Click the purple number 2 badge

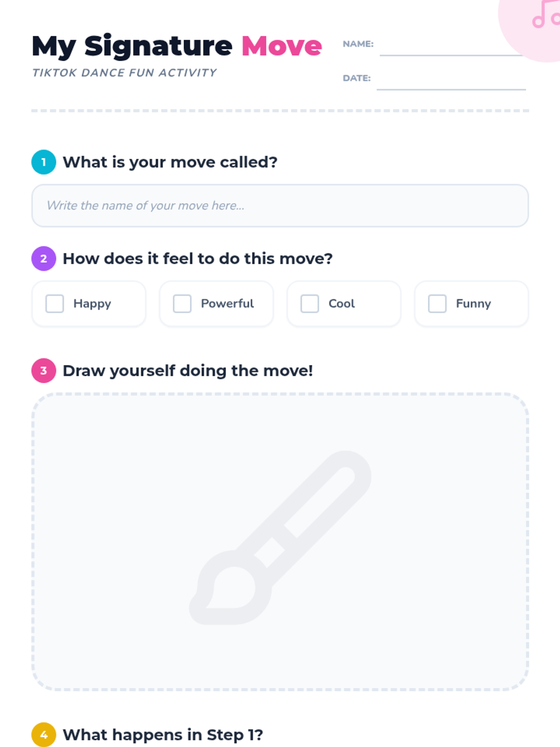pos(44,259)
